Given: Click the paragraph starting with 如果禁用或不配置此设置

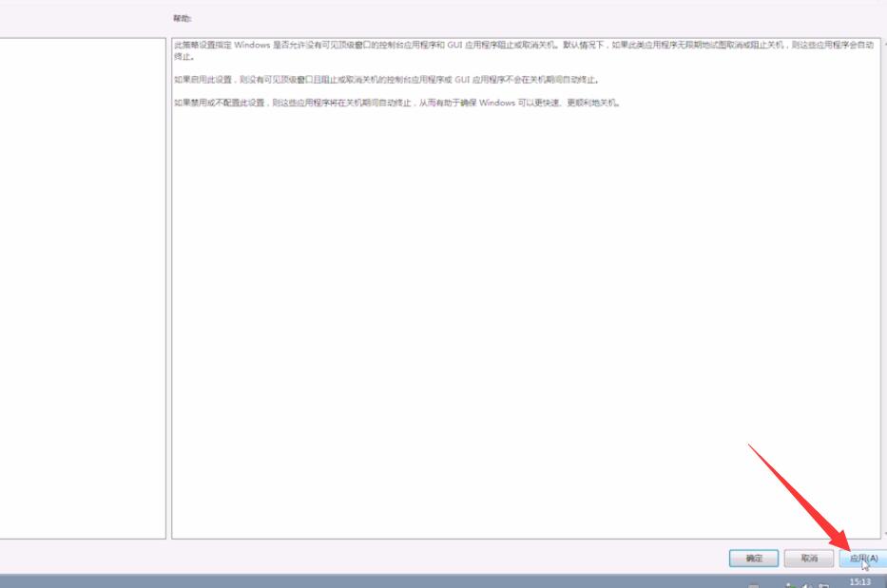Looking at the screenshot, I should tap(397, 103).
